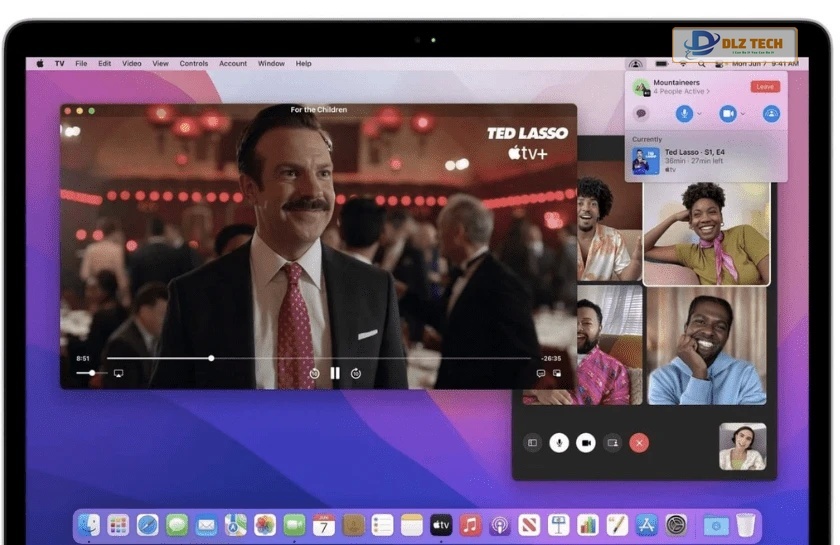The image size is (840, 545).
Task: Skip back 10 seconds in the video
Action: [x=314, y=373]
